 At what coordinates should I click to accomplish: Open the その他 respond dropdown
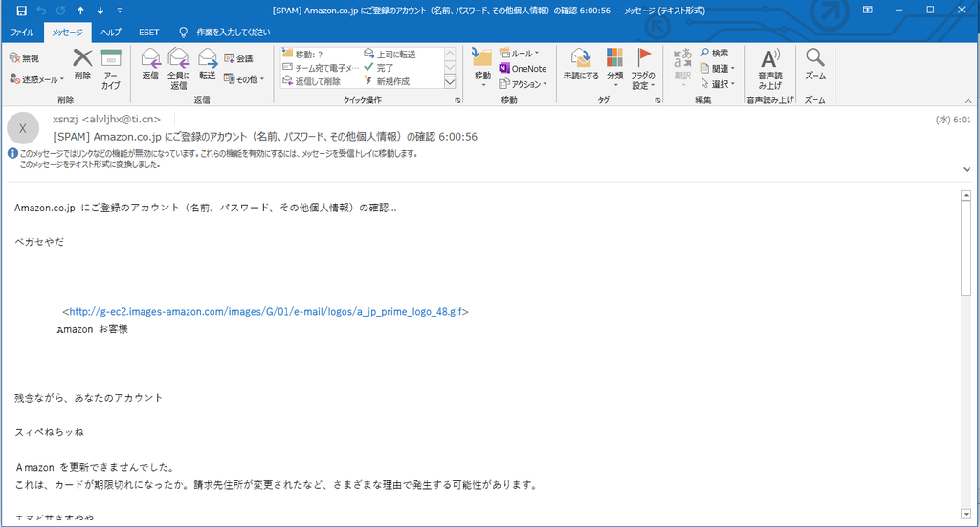244,79
